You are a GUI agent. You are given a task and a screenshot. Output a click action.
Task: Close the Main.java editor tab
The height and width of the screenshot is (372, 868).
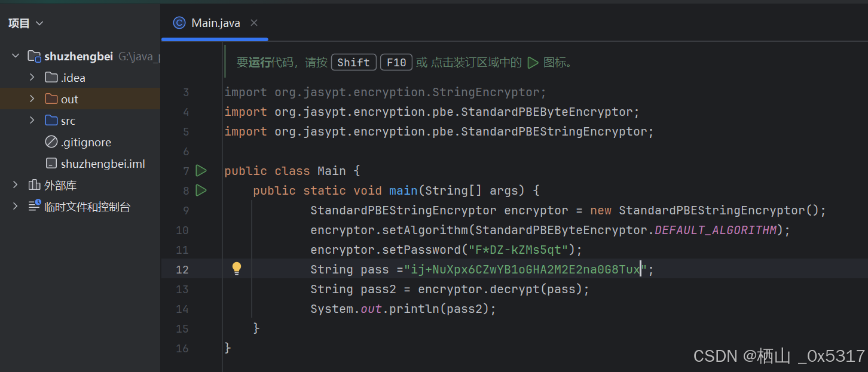254,23
